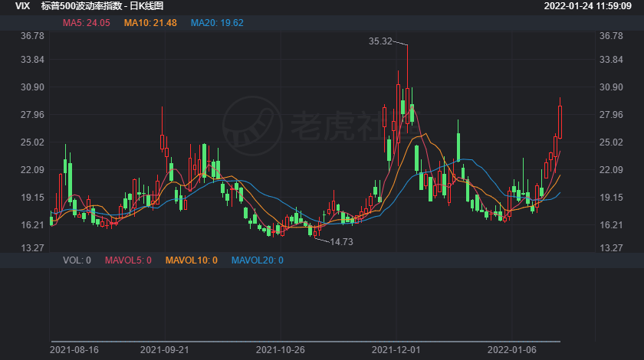Click the right axis value 22.09

(x=611, y=169)
